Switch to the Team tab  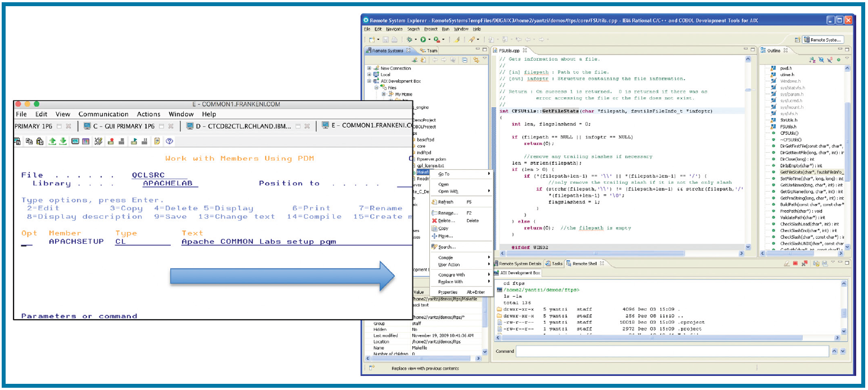[429, 51]
